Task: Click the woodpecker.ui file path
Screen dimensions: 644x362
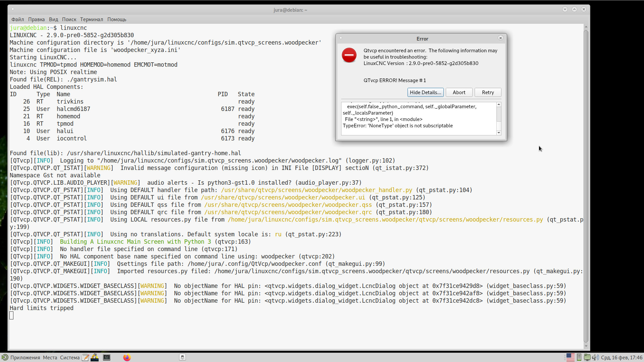Action: pos(283,197)
